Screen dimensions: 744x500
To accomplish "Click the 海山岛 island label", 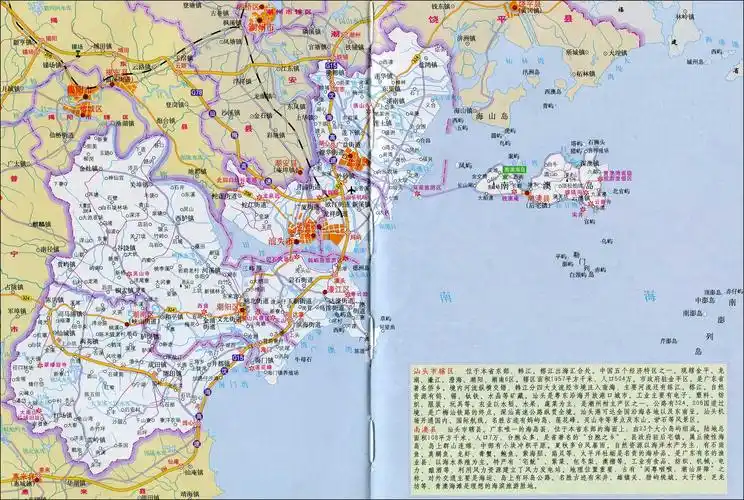I will [x=492, y=115].
